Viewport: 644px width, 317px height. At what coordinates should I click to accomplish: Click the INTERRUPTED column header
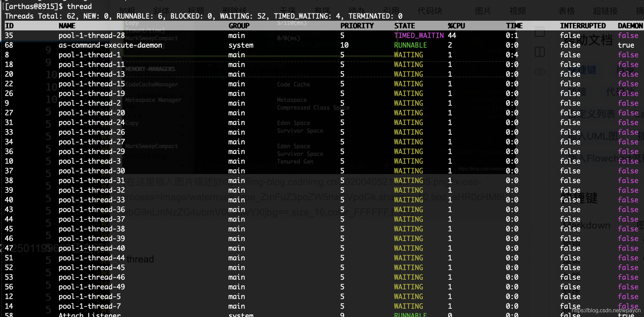point(583,26)
